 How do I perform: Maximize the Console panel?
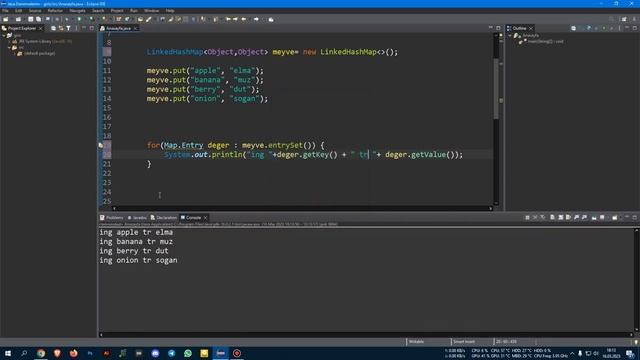pyautogui.click(x=635, y=217)
